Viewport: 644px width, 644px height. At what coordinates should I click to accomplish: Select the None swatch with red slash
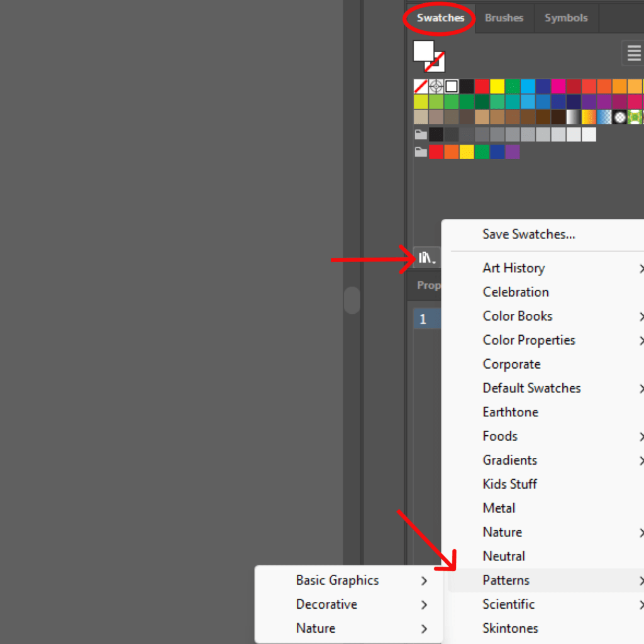pos(420,86)
